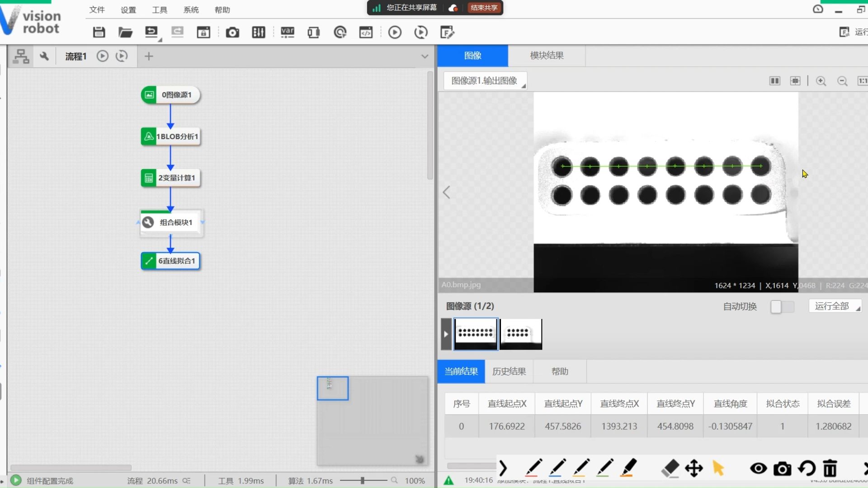Image resolution: width=868 pixels, height=488 pixels.
Task: Open project via the folder icon
Action: coord(125,32)
